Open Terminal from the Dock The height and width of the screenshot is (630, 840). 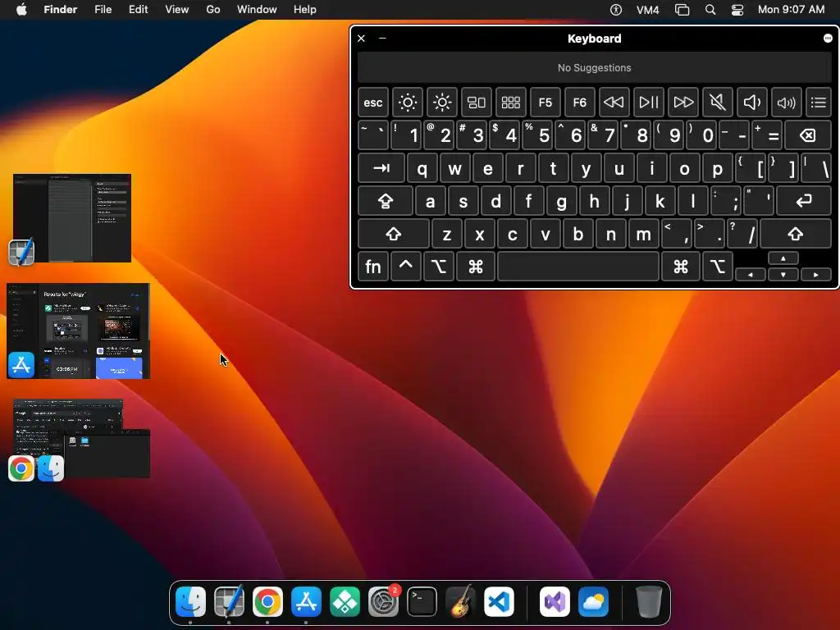(422, 601)
